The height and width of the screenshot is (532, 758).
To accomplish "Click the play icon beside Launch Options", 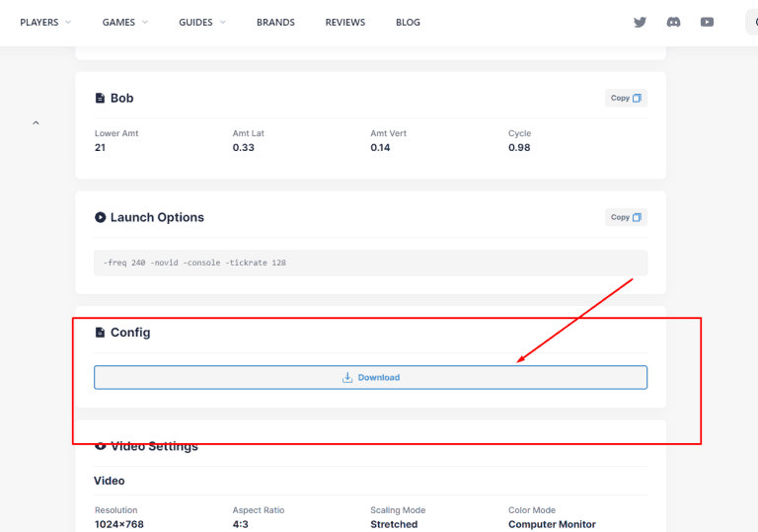I will tap(100, 217).
